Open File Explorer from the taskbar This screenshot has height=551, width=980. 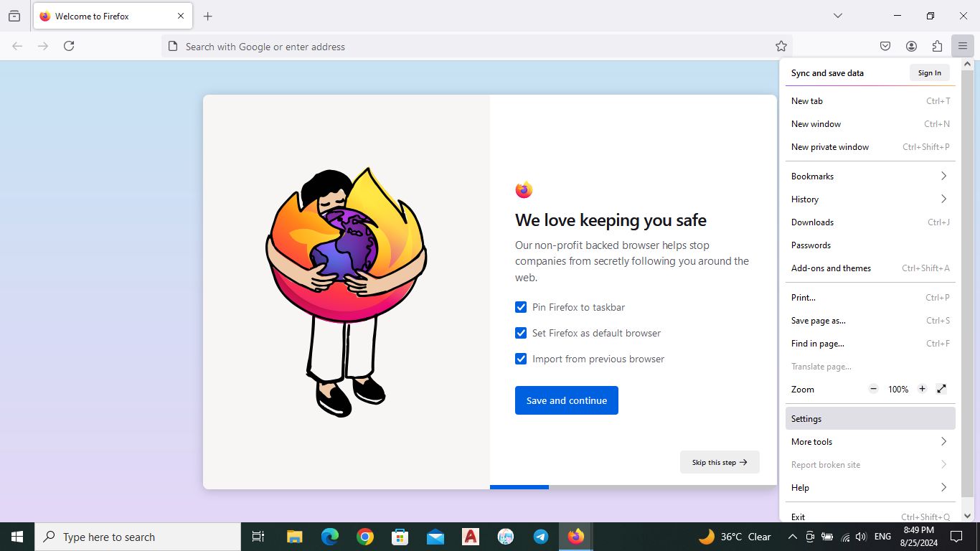294,537
